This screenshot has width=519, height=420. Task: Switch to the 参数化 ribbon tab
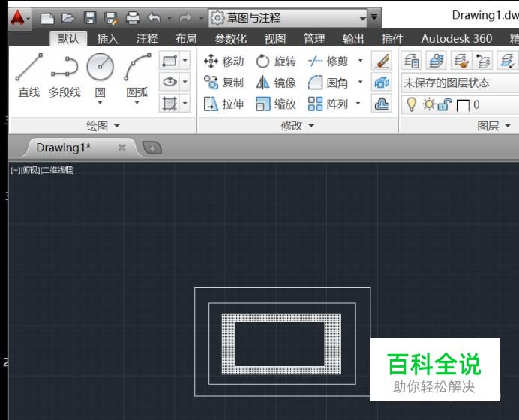pyautogui.click(x=231, y=39)
